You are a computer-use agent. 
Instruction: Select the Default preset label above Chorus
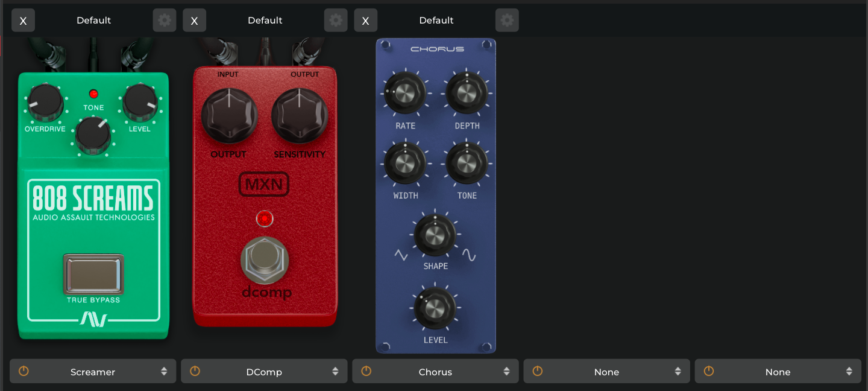436,21
